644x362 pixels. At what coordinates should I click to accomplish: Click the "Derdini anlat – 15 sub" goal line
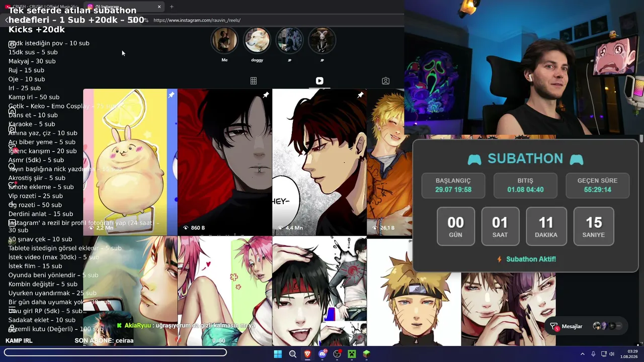click(x=41, y=214)
